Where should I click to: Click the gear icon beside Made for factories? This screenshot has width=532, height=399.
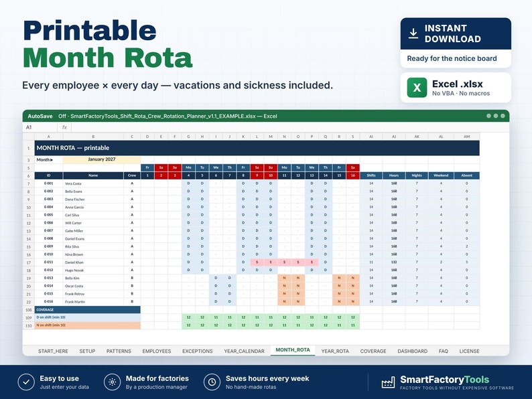[x=113, y=382]
